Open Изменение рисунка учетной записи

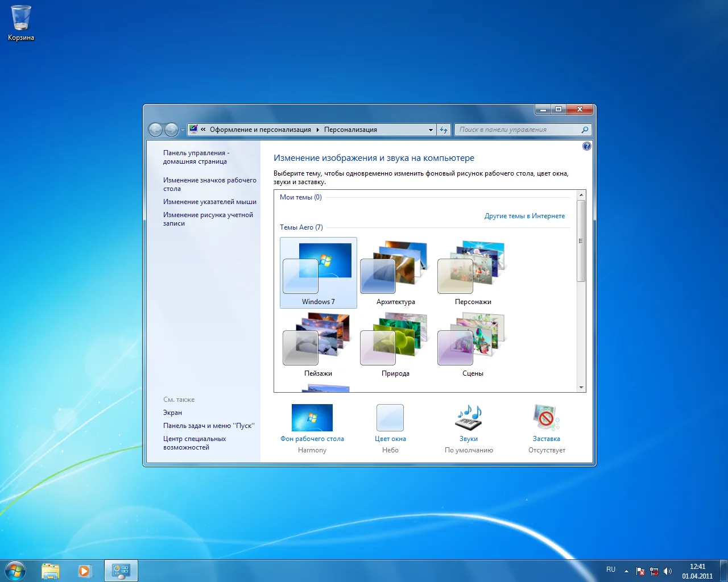click(x=208, y=219)
